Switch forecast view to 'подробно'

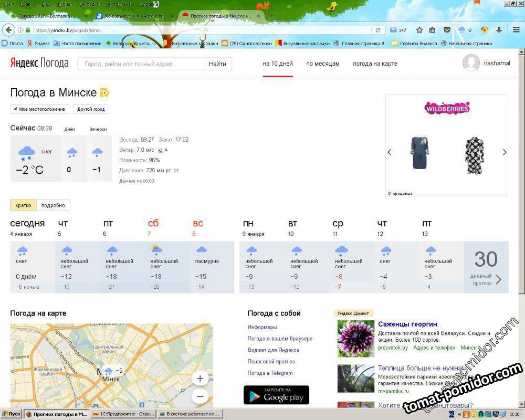[x=54, y=205]
